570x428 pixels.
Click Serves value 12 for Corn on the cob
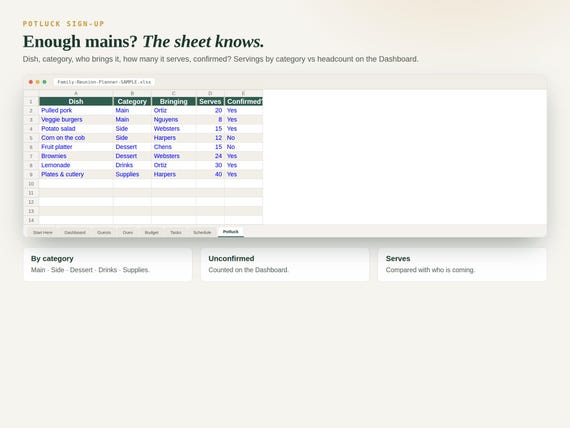tap(210, 138)
